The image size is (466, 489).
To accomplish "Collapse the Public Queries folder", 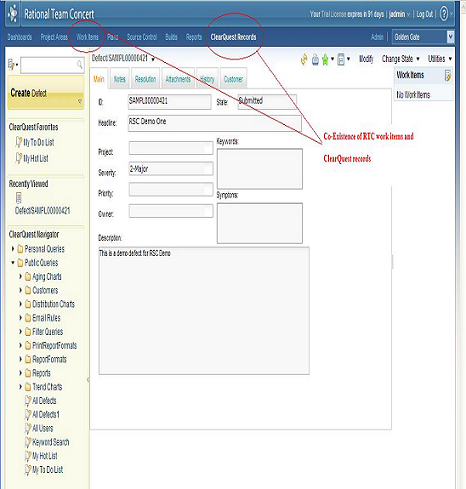I will [x=13, y=263].
